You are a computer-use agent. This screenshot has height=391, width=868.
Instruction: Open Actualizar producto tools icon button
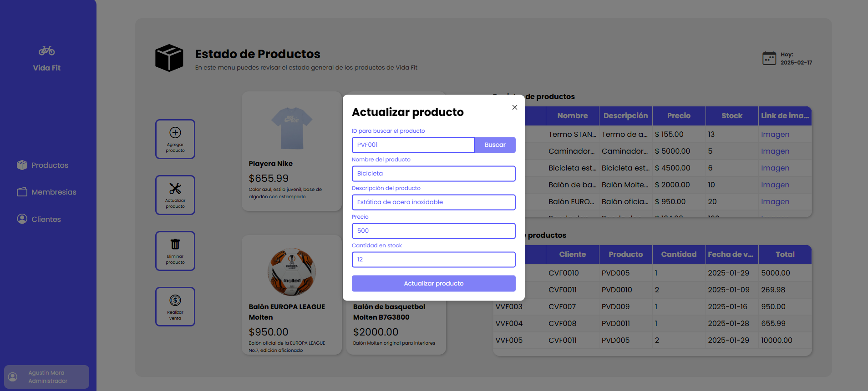[x=175, y=195]
